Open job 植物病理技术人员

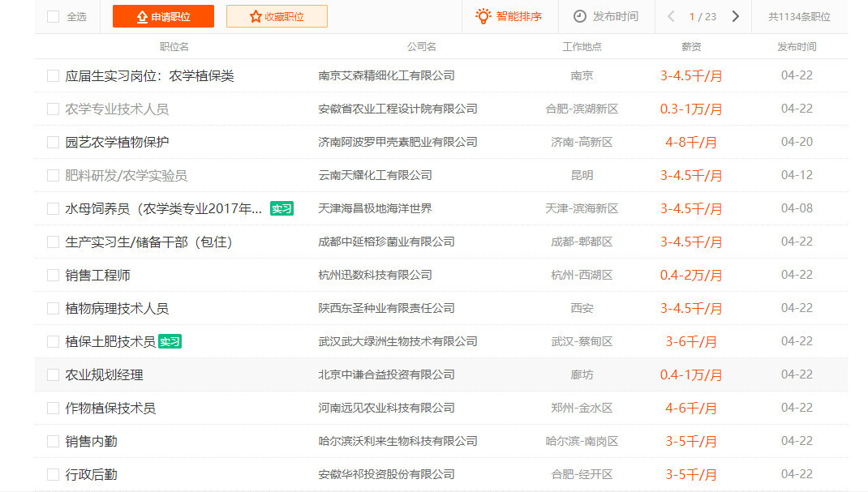click(117, 308)
